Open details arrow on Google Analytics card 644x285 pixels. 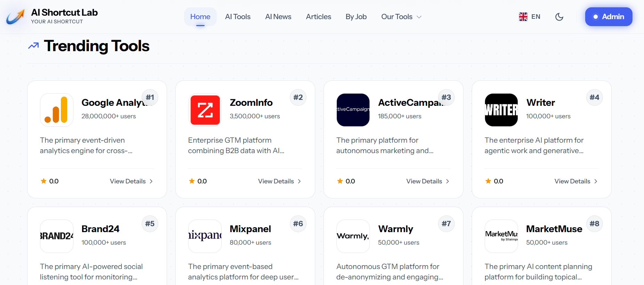(x=151, y=181)
